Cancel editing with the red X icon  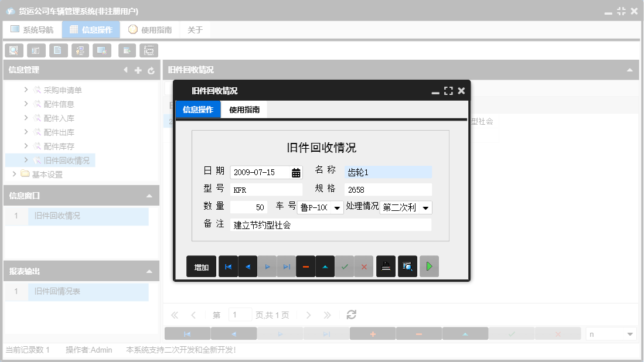pyautogui.click(x=364, y=266)
